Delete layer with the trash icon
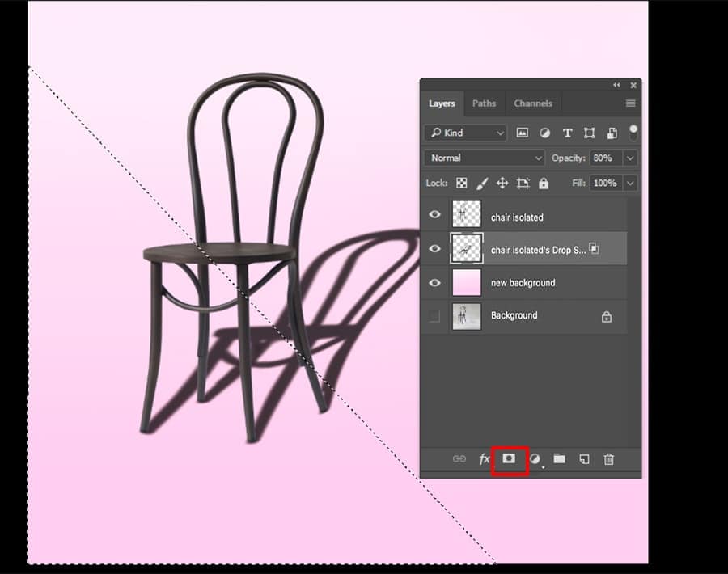This screenshot has height=574, width=728. pyautogui.click(x=608, y=459)
